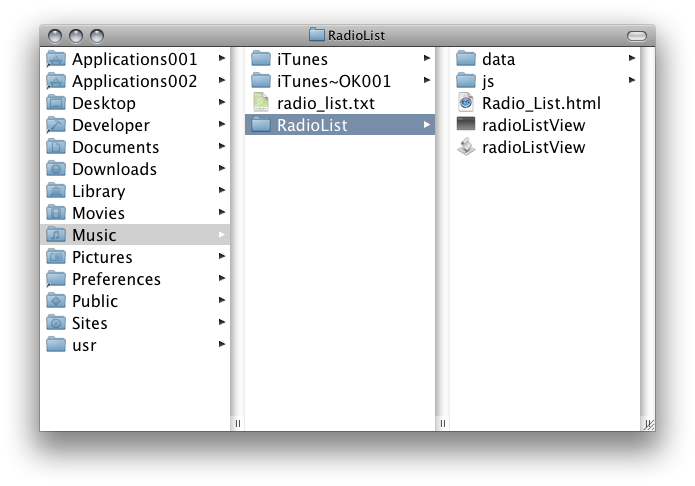Select the "Radio_List.html" file name
Screen dimensions: 695x486
tap(542, 103)
